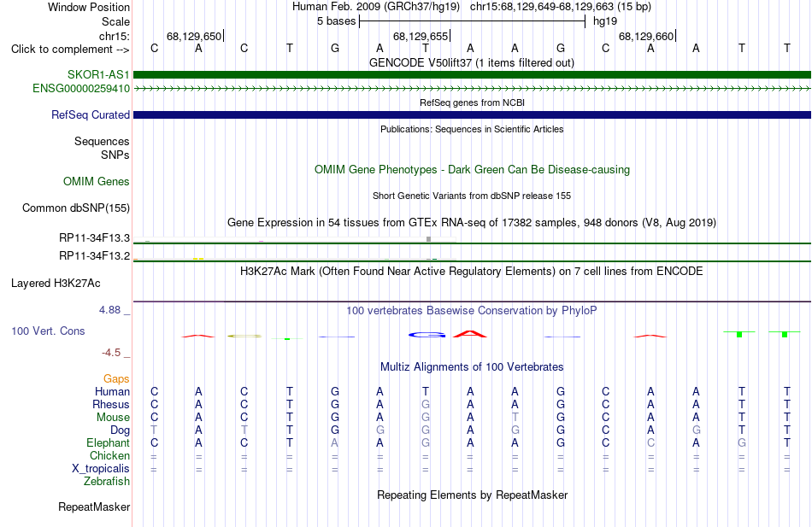
Task: Click the hg19 label beside scale bar
Action: tap(605, 21)
